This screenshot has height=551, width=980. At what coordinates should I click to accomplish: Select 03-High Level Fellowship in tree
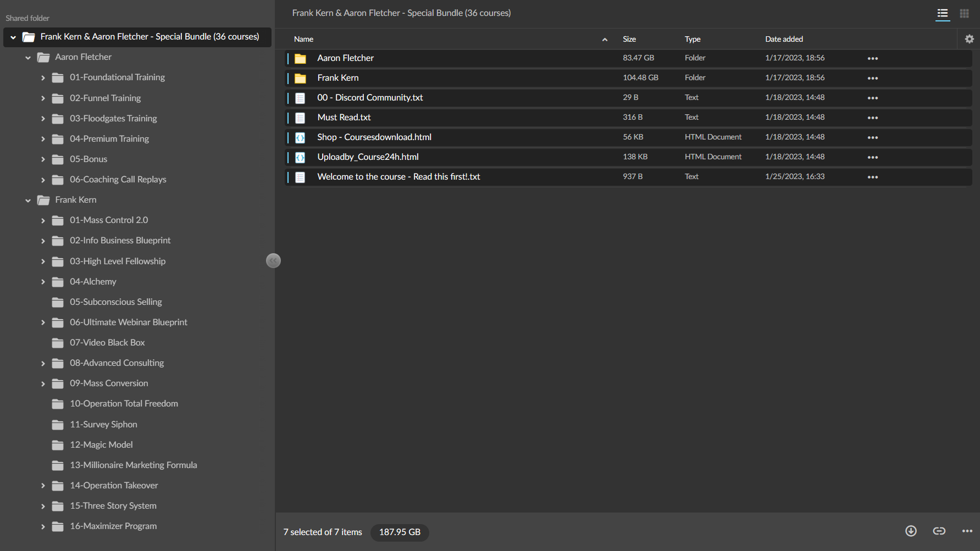coord(118,261)
